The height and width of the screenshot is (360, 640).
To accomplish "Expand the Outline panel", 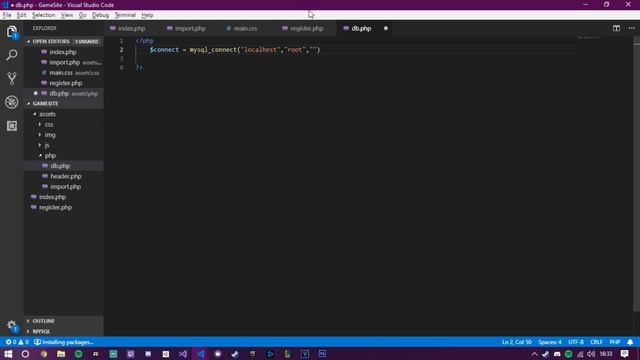I will click(64, 321).
